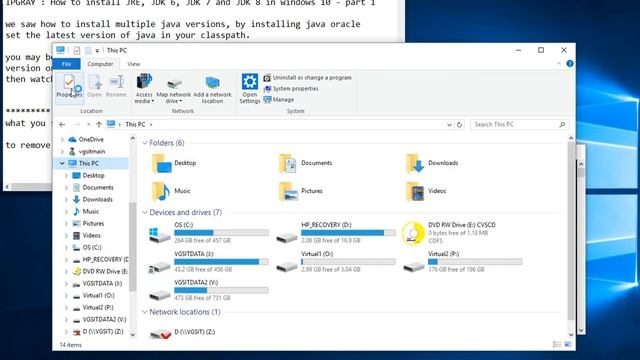Open the File tab
Screen dimensions: 640x360
point(67,64)
